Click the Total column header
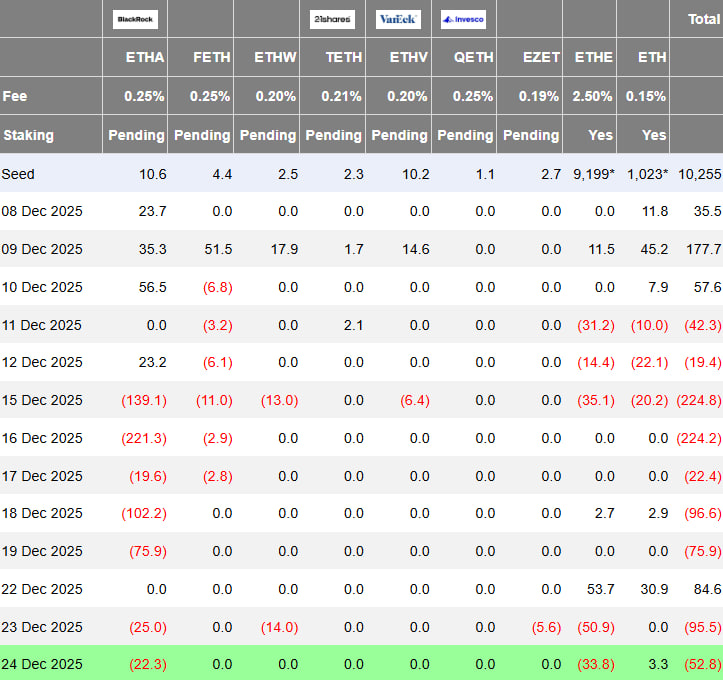The width and height of the screenshot is (723, 680). (x=703, y=19)
